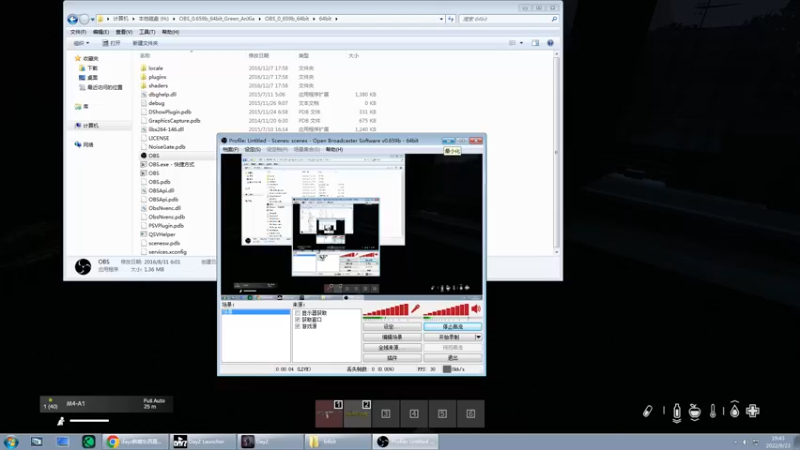Click 新建文件夹 in Explorer toolbar
Screen dimensions: 800x450
pyautogui.click(x=145, y=43)
